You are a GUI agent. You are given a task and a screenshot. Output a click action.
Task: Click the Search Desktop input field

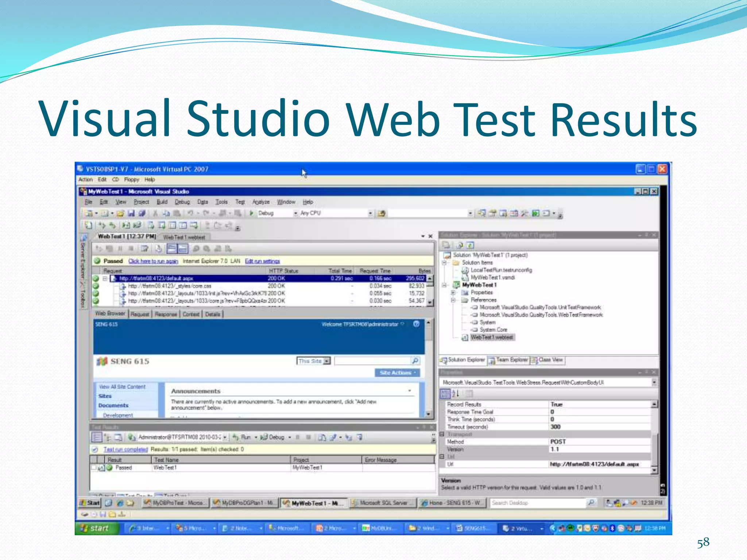[x=538, y=503]
